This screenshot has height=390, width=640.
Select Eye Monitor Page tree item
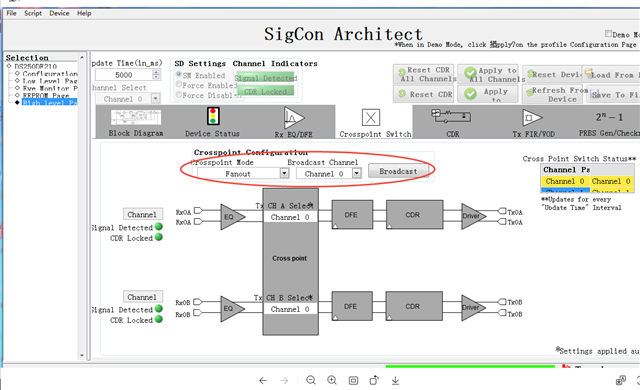[50, 88]
